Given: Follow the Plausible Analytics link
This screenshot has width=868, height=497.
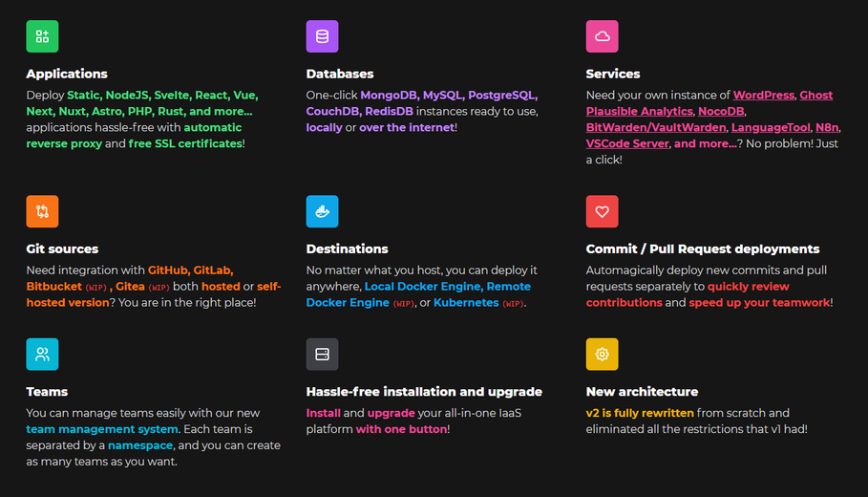Looking at the screenshot, I should (640, 112).
